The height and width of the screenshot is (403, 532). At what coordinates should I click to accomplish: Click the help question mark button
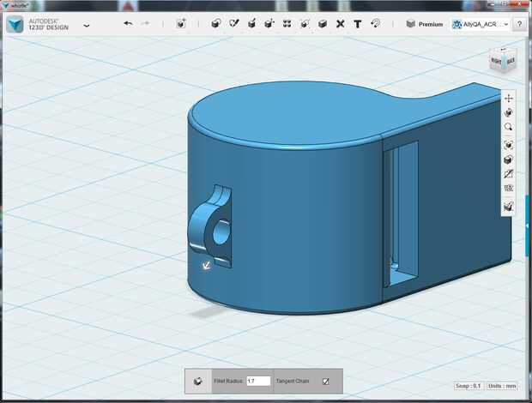519,24
